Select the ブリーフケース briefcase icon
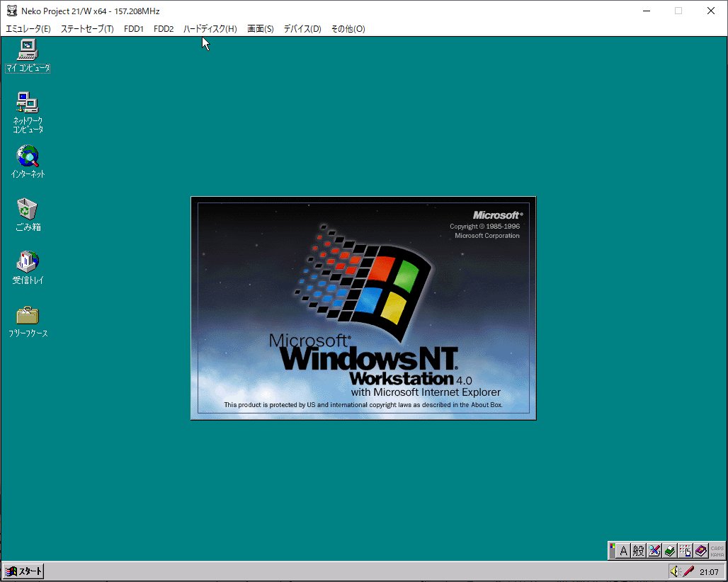Viewport: 728px width, 582px height. (28, 321)
